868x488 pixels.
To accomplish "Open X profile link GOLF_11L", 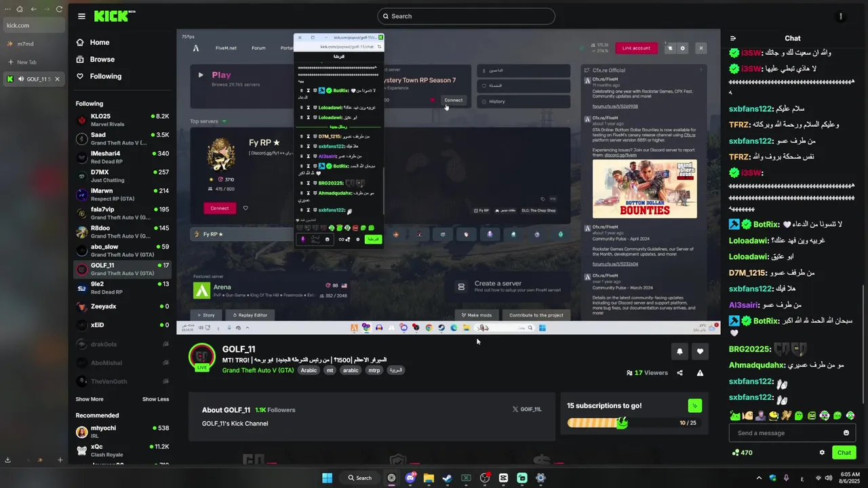I will (x=527, y=409).
